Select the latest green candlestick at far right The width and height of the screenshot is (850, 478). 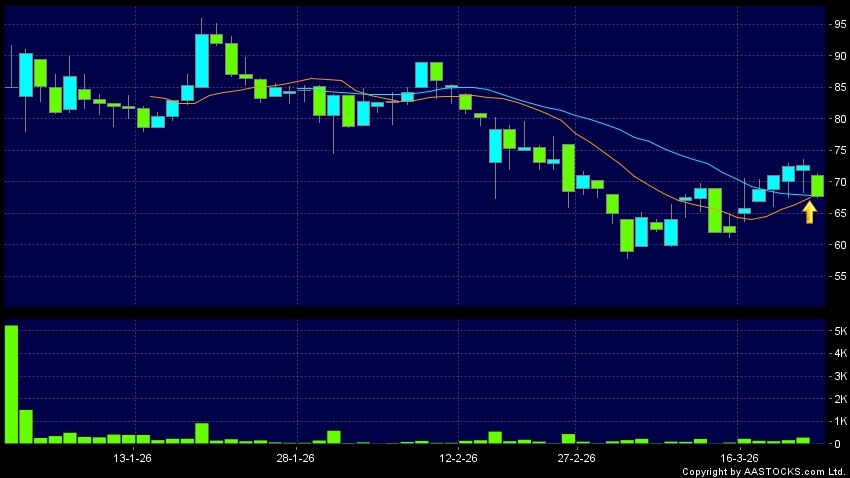pos(818,185)
